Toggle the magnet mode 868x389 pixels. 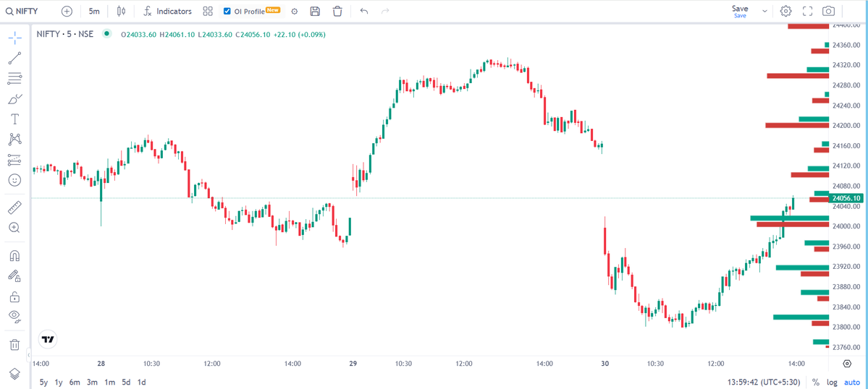[14, 255]
